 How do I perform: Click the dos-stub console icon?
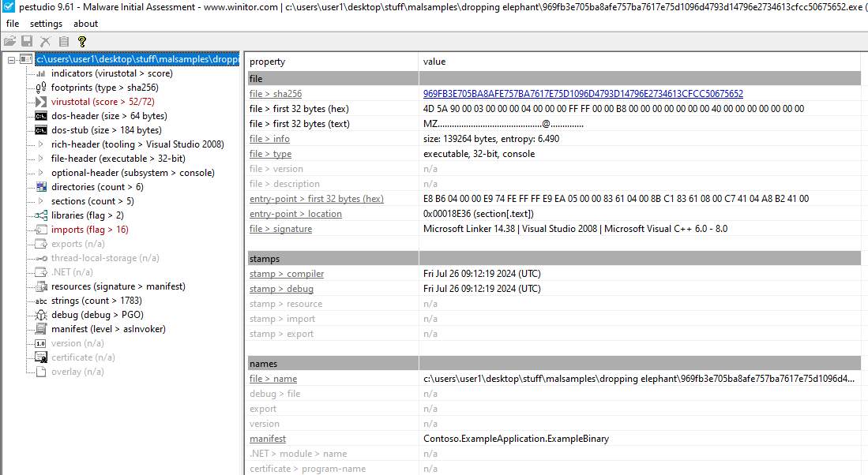click(x=41, y=130)
